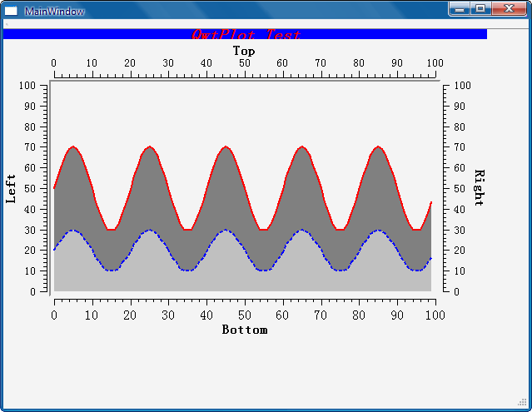Click the QwtPlot Test title banner
The width and height of the screenshot is (532, 412).
(x=245, y=34)
